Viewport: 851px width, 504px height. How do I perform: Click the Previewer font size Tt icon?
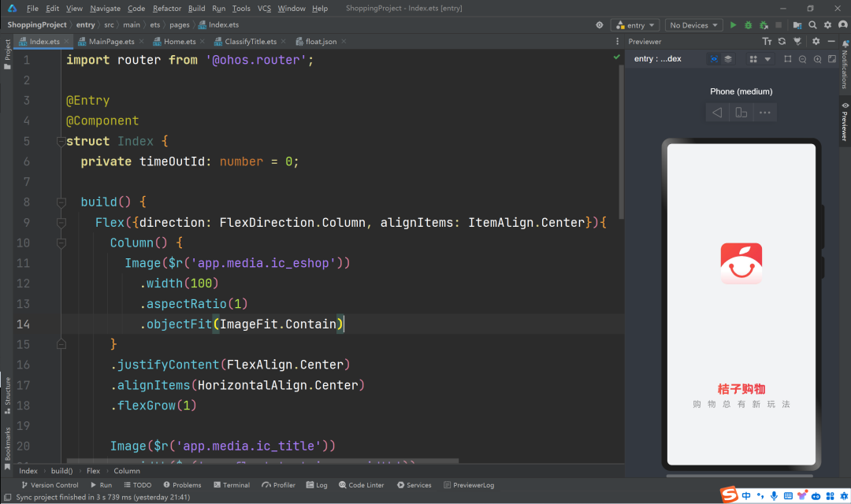(767, 41)
